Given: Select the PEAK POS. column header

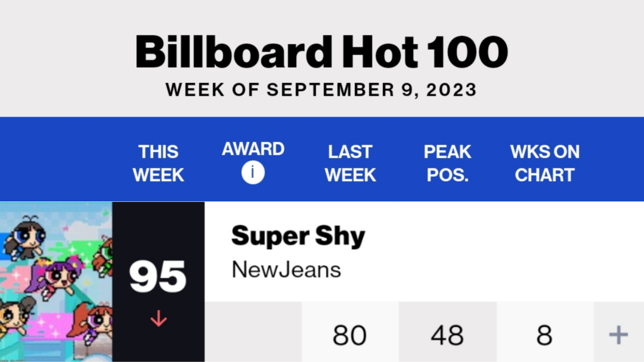Looking at the screenshot, I should tap(447, 163).
